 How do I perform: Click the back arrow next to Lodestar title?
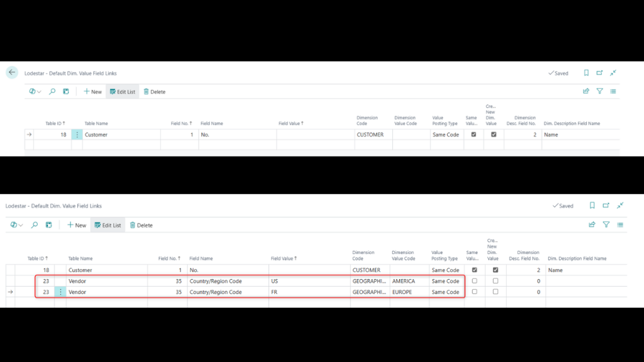click(x=12, y=73)
